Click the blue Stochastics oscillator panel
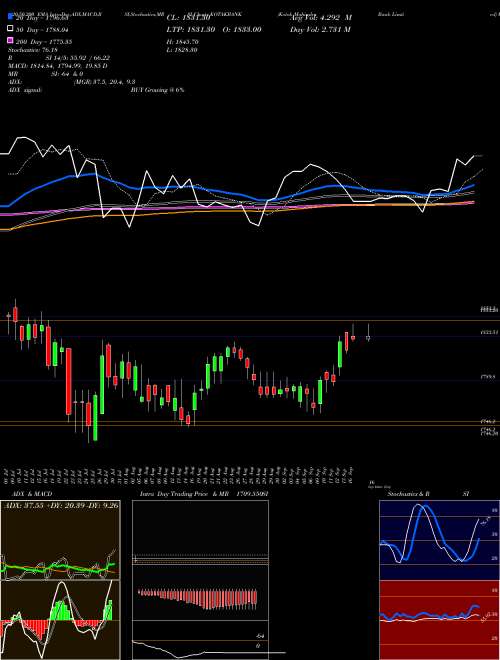The height and width of the screenshot is (660, 500). coord(439,540)
